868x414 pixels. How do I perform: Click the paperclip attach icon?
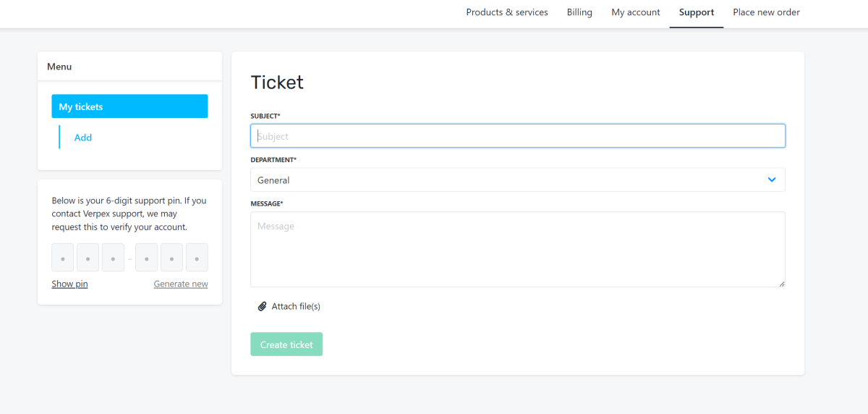coord(263,306)
